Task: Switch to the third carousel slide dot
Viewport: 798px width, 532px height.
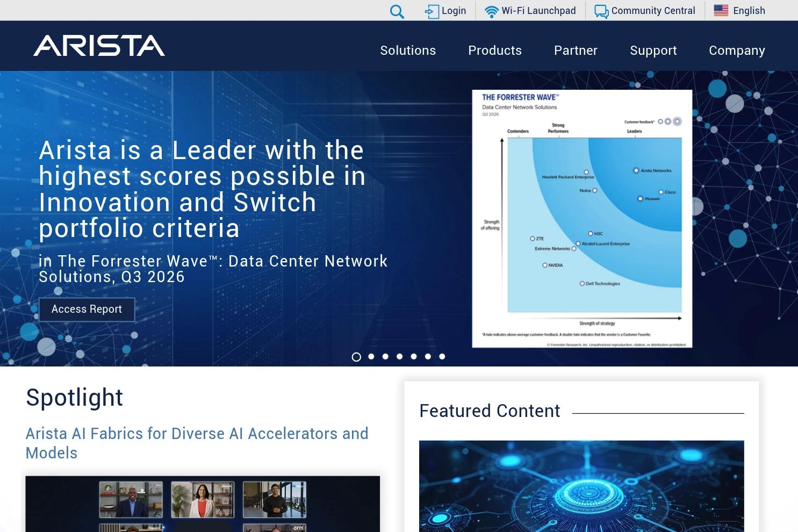Action: coord(385,356)
